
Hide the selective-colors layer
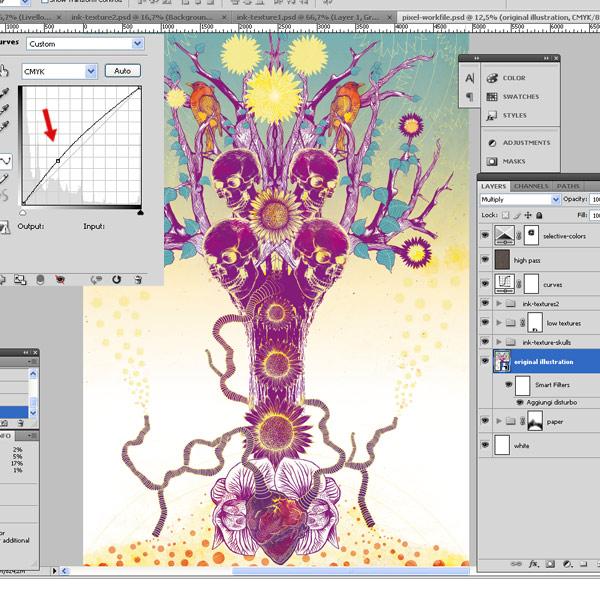pyautogui.click(x=485, y=235)
